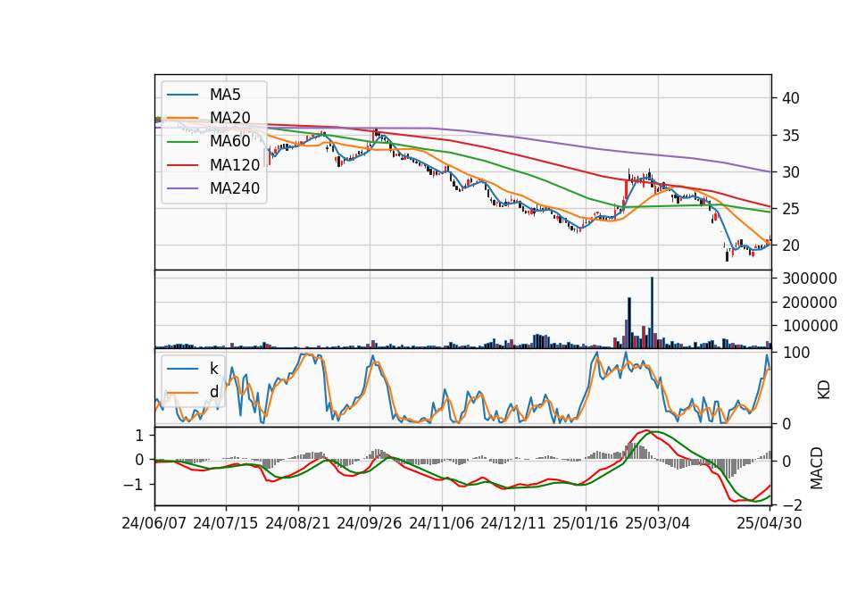The height and width of the screenshot is (616, 857).
Task: Click the k legend label in KD panel
Action: tap(213, 369)
